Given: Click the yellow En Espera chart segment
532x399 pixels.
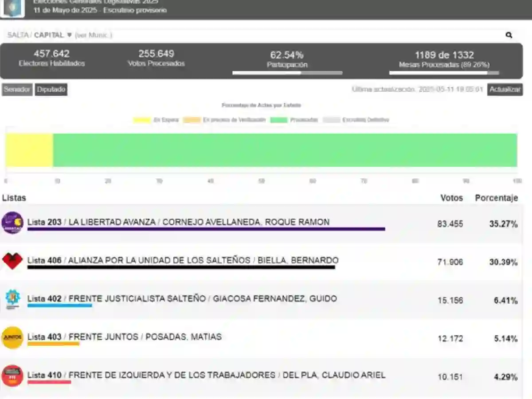Looking at the screenshot, I should (29, 150).
